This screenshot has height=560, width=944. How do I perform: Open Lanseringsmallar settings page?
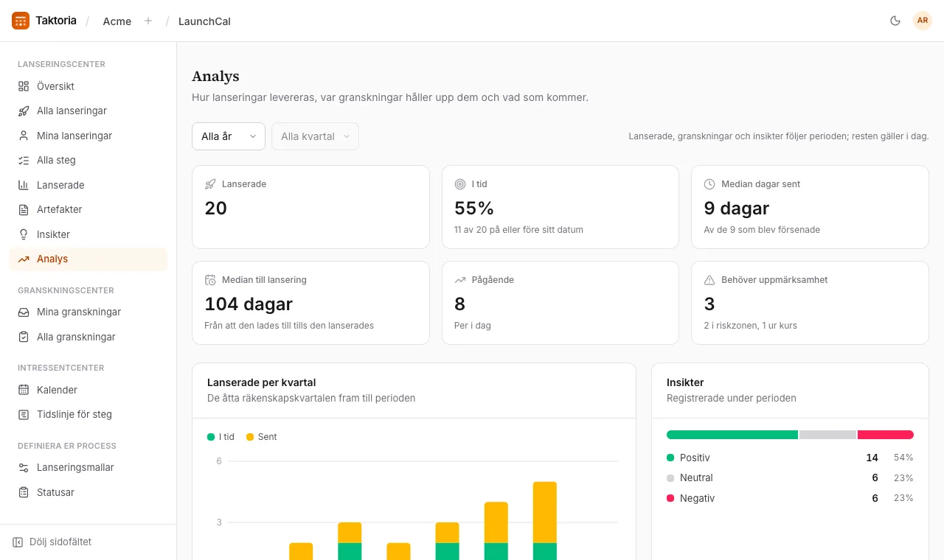click(88, 468)
